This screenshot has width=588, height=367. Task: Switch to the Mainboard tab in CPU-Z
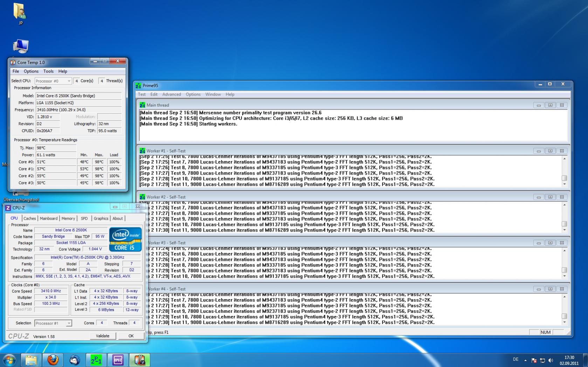(49, 218)
